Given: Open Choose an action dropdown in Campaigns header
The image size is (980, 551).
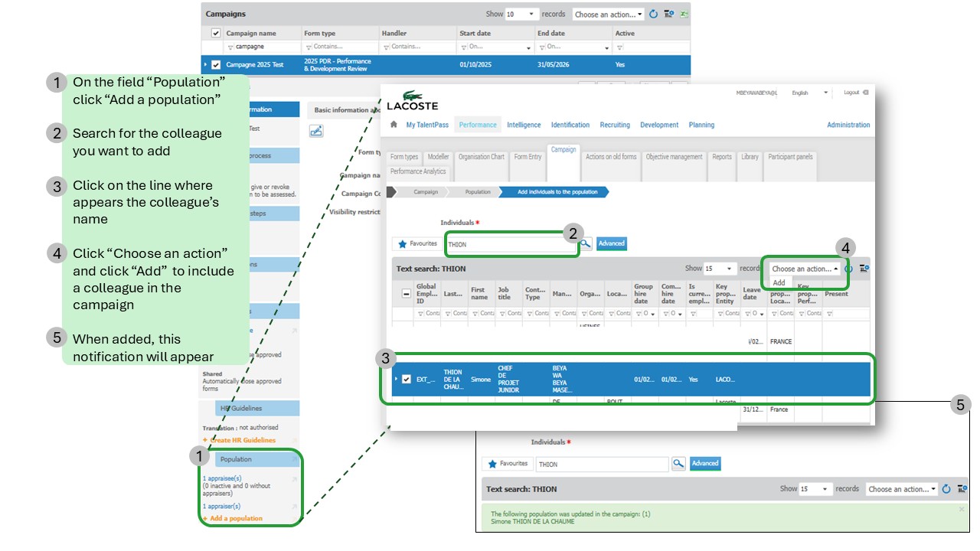Looking at the screenshot, I should pyautogui.click(x=608, y=14).
